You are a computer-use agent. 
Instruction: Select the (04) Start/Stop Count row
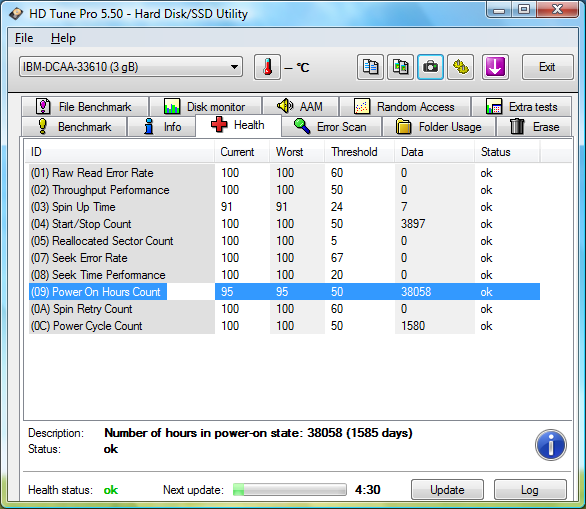tap(284, 224)
